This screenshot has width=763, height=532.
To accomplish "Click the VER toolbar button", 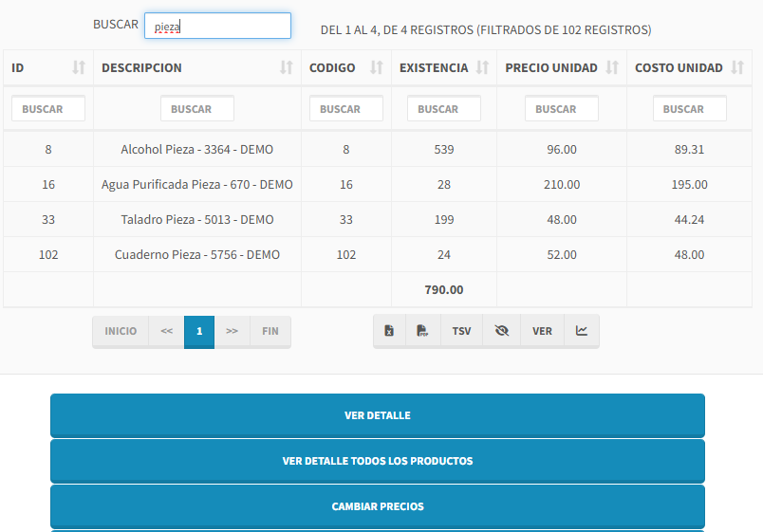I will (542, 331).
